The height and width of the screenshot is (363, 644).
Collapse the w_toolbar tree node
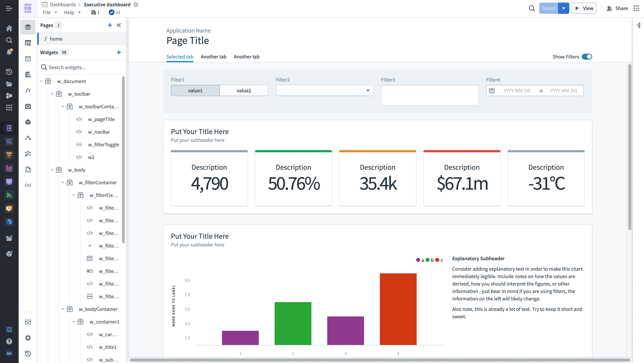[x=52, y=94]
